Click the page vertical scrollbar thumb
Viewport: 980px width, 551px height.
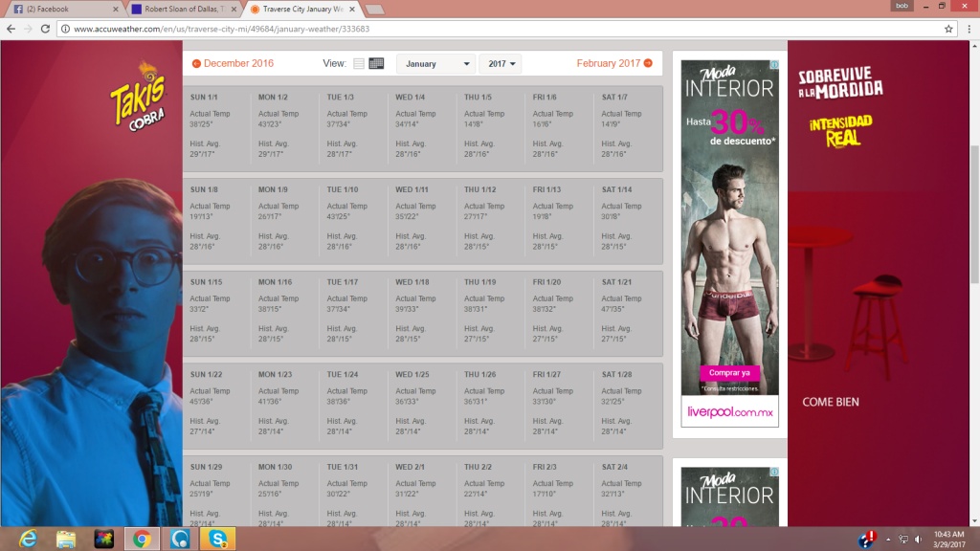pyautogui.click(x=974, y=214)
